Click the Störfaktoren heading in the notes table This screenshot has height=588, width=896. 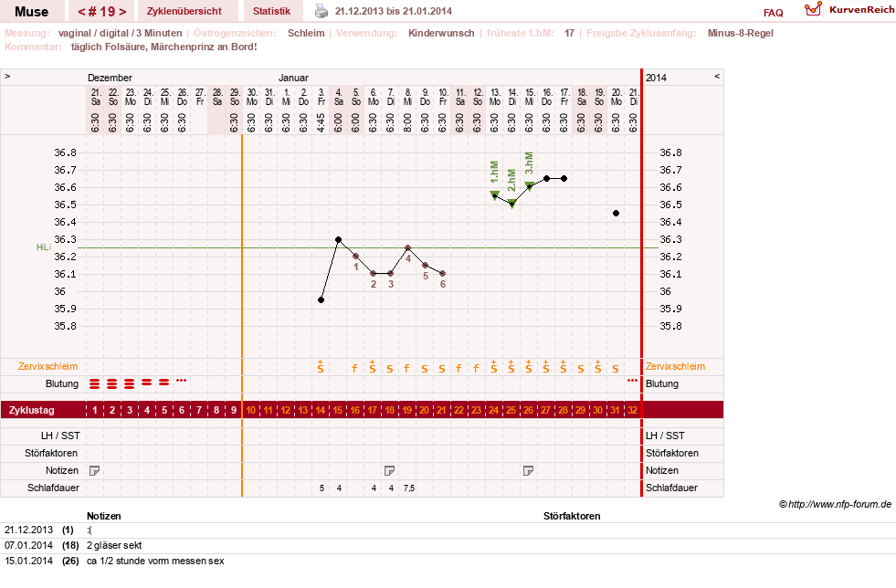click(x=572, y=516)
